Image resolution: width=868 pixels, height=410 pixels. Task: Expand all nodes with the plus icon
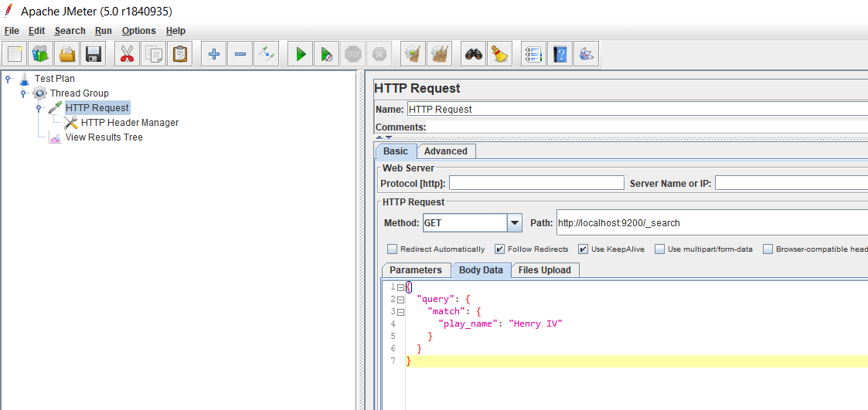213,54
